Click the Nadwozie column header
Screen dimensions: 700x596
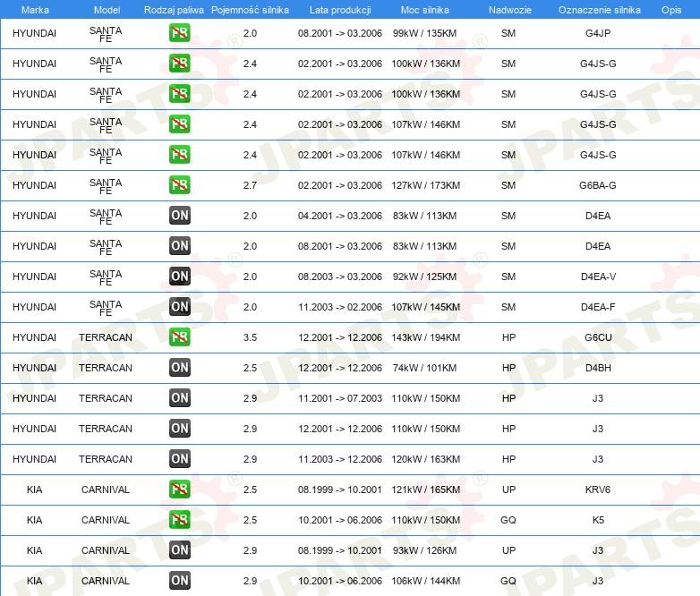pyautogui.click(x=510, y=10)
